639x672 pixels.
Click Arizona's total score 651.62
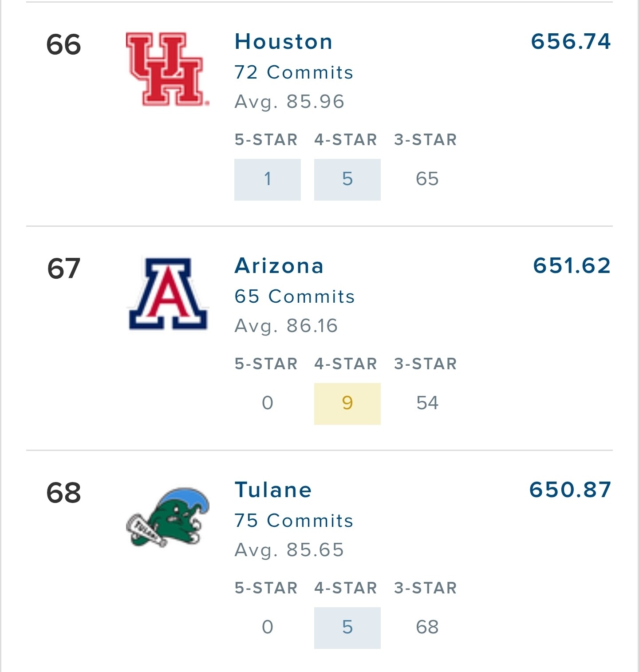click(572, 266)
